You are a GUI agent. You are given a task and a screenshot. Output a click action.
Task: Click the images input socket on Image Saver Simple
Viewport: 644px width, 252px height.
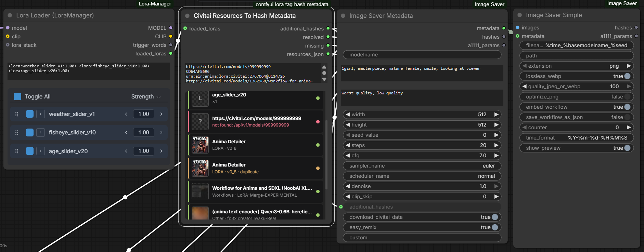[x=517, y=27]
